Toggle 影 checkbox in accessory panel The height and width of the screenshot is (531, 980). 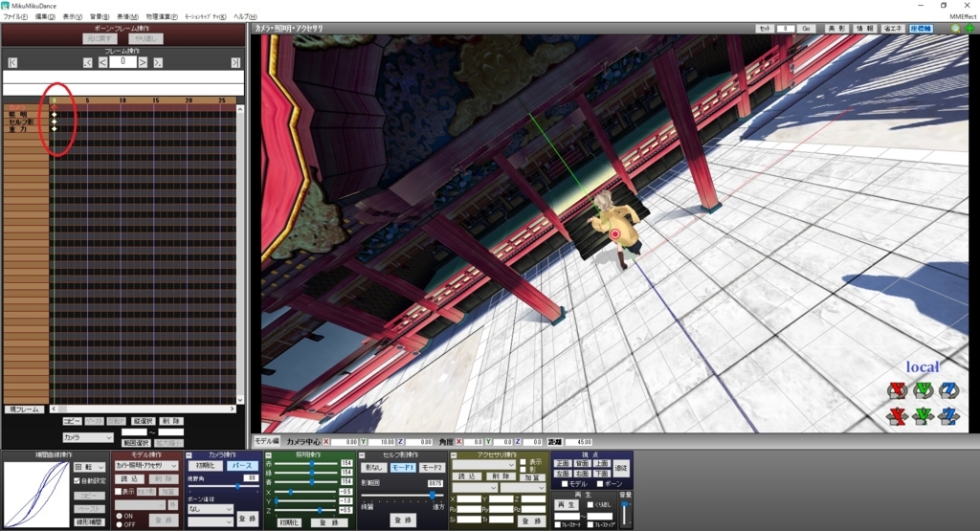tap(523, 470)
